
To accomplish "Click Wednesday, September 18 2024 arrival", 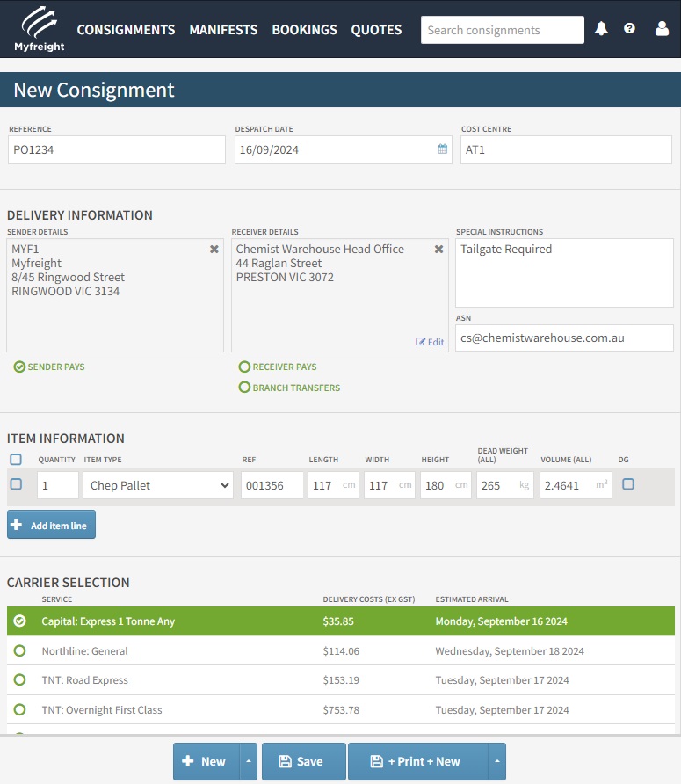I will click(x=510, y=651).
